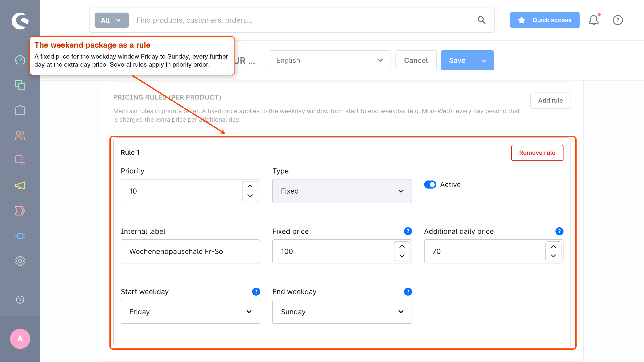The height and width of the screenshot is (362, 644).
Task: Click the search magnifier icon
Action: [x=481, y=20]
